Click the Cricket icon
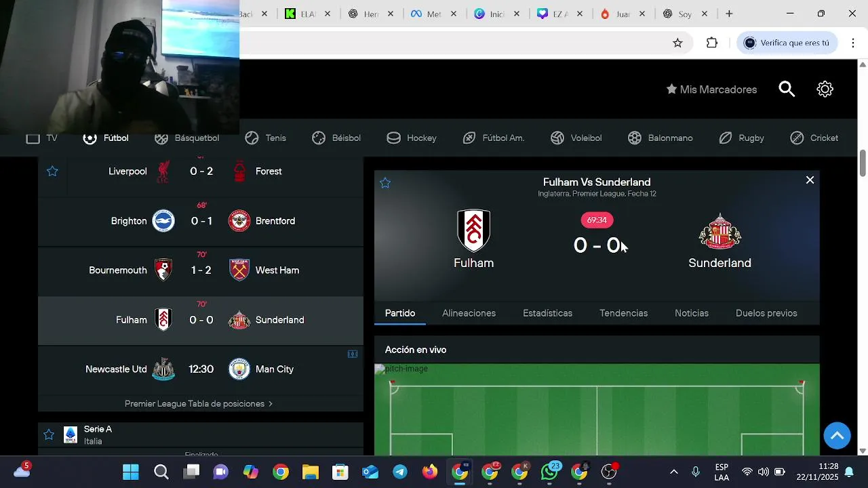The image size is (868, 488). coord(797,138)
